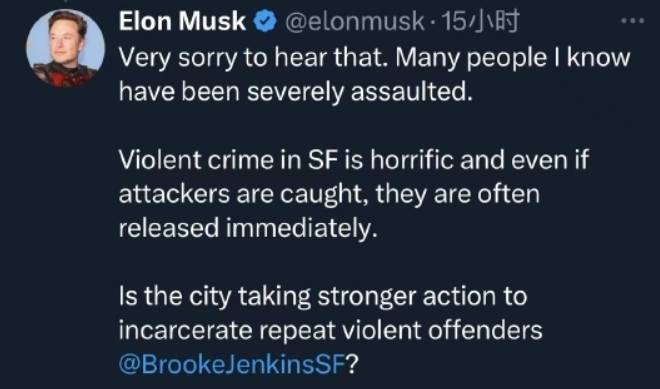Click the 'incarcerate repeat violent offenders' line
Viewport: 660px width, 389px height.
point(330,330)
